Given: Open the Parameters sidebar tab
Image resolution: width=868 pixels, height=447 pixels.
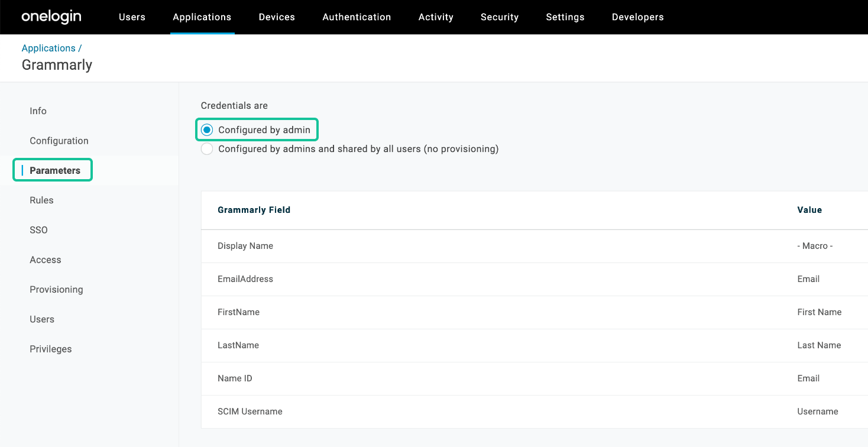Looking at the screenshot, I should coord(55,170).
